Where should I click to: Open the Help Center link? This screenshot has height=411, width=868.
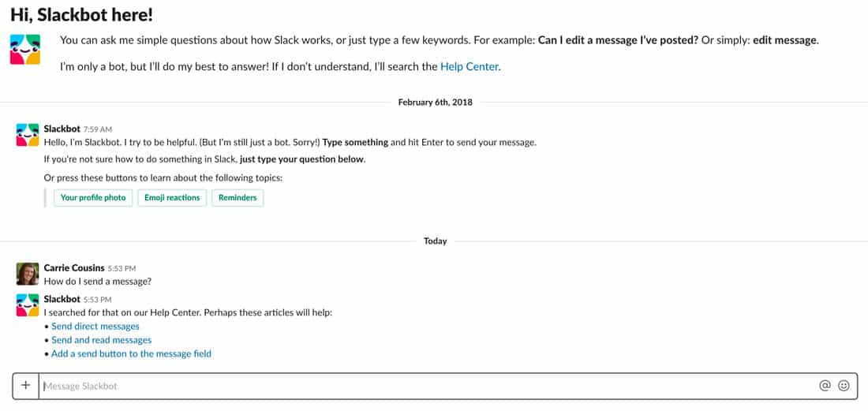coord(470,67)
